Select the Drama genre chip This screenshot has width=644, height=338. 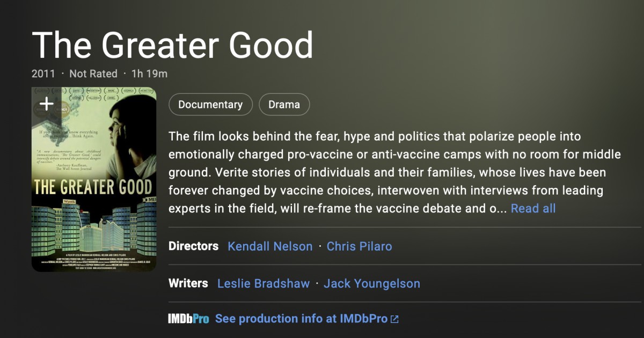(284, 105)
